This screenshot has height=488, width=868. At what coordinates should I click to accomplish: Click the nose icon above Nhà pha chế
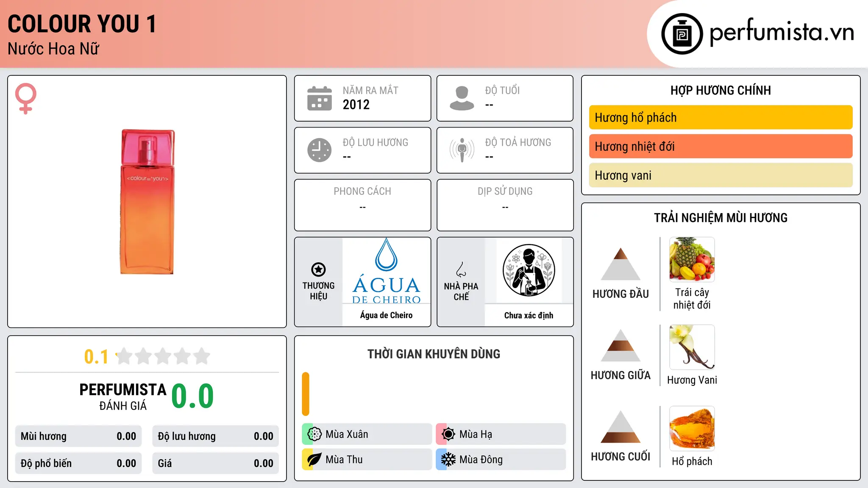[461, 269]
